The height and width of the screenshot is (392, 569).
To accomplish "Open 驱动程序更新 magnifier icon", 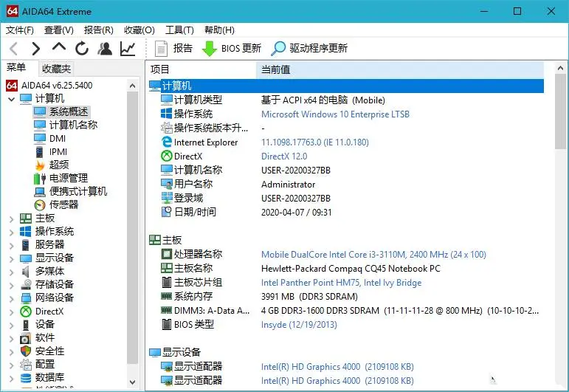I will coord(278,49).
